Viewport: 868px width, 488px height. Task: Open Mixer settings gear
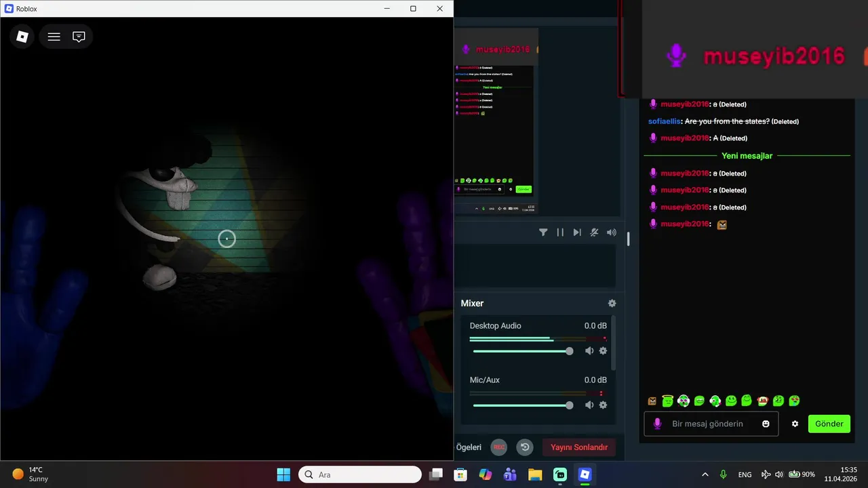pyautogui.click(x=612, y=304)
